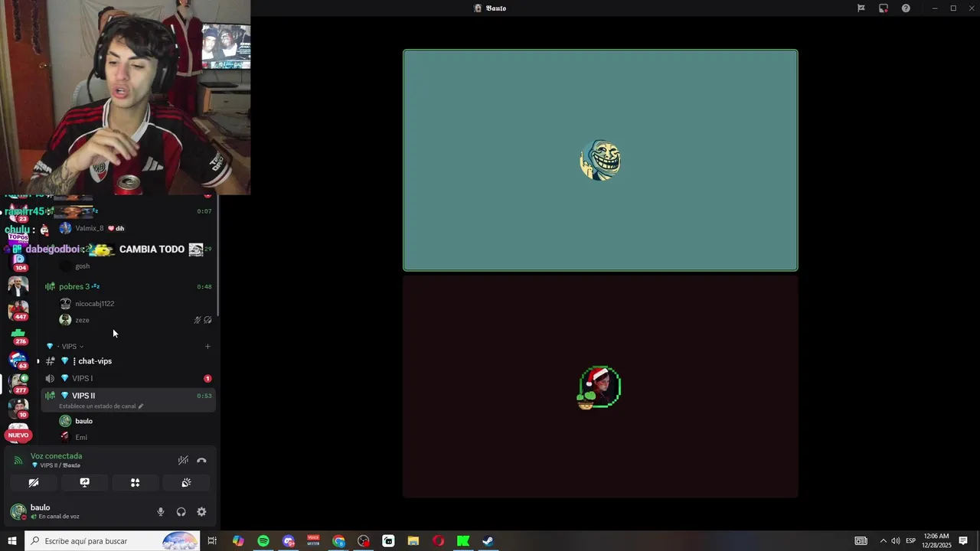980x551 pixels.
Task: Create channel in VIPS category plus
Action: (x=207, y=347)
